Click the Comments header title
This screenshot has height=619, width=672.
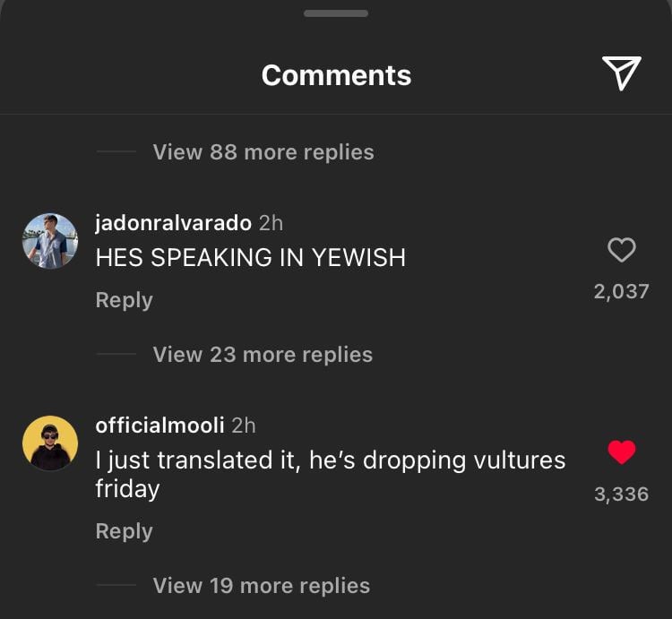tap(336, 75)
